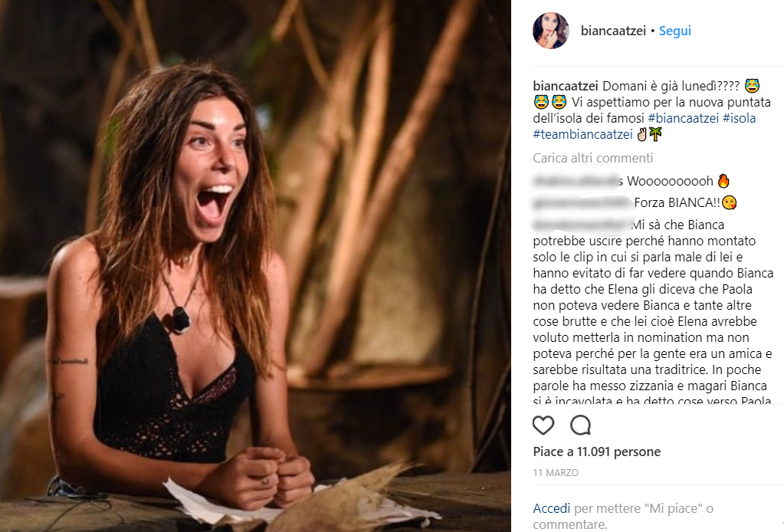Like the post with the heart icon

543,425
